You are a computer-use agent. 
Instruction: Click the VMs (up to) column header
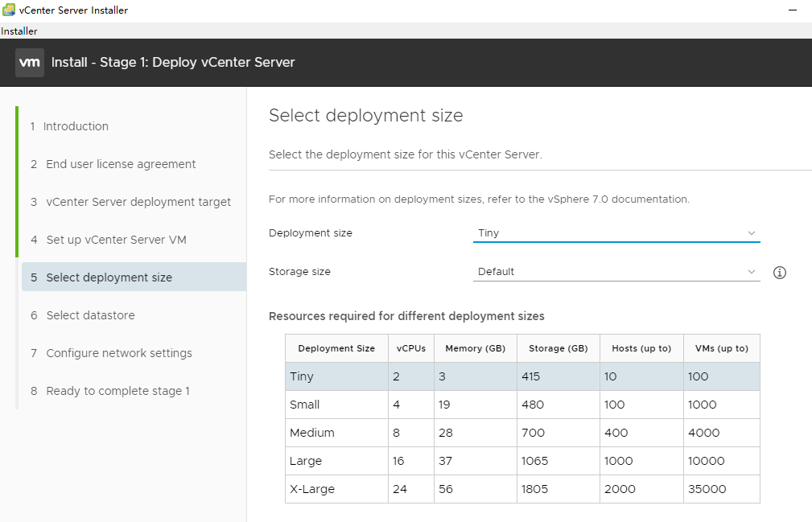[x=722, y=348]
